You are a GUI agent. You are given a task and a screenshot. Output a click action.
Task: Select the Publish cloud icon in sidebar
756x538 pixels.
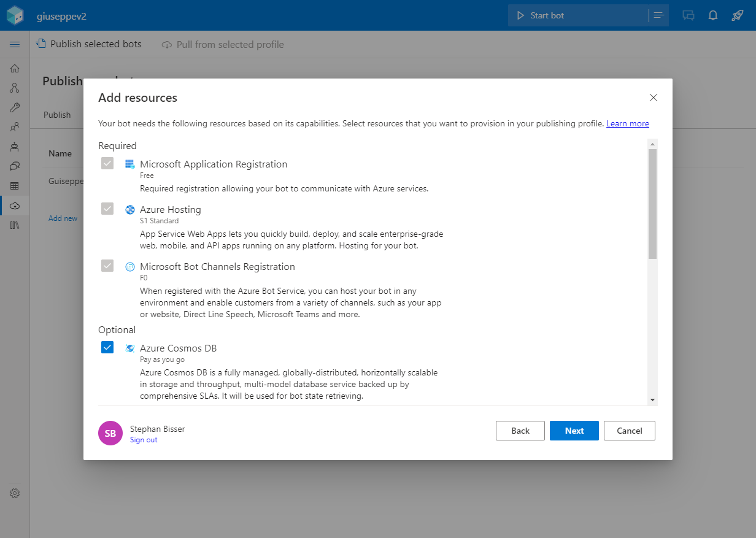pos(15,206)
